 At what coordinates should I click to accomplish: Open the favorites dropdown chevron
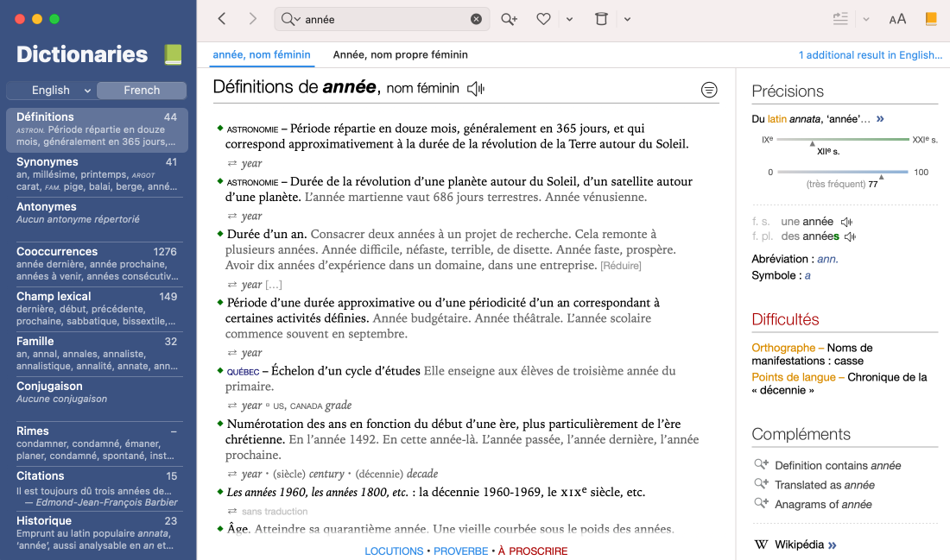pos(569,19)
